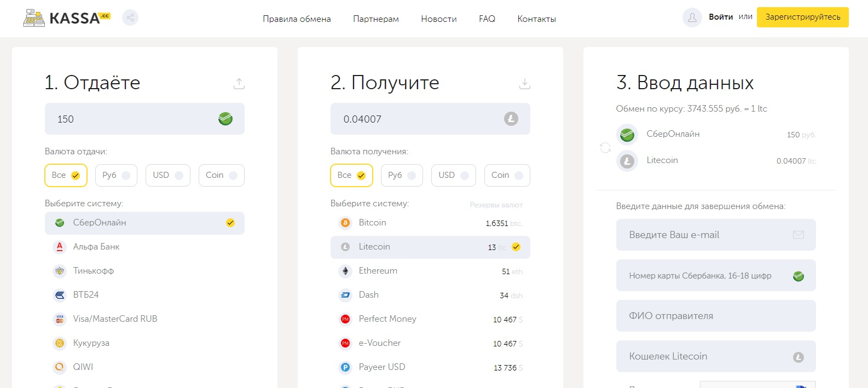
Task: Click the KASSA logo
Action: coord(67,18)
